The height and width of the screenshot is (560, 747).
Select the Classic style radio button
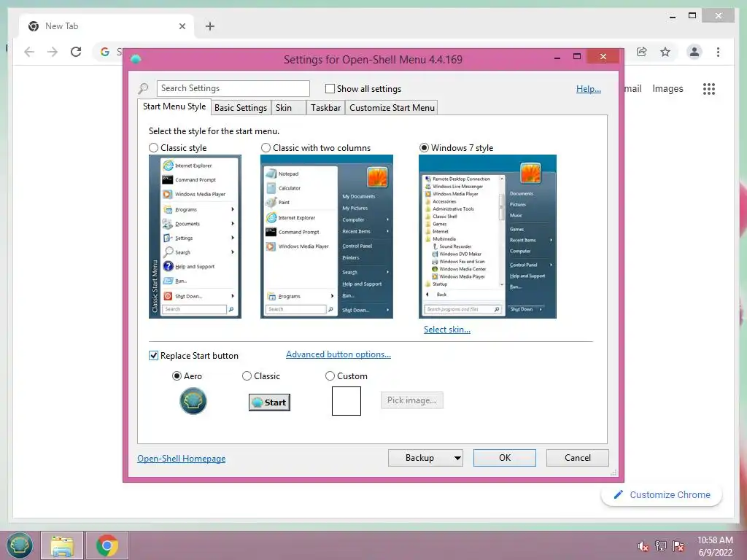pyautogui.click(x=153, y=147)
